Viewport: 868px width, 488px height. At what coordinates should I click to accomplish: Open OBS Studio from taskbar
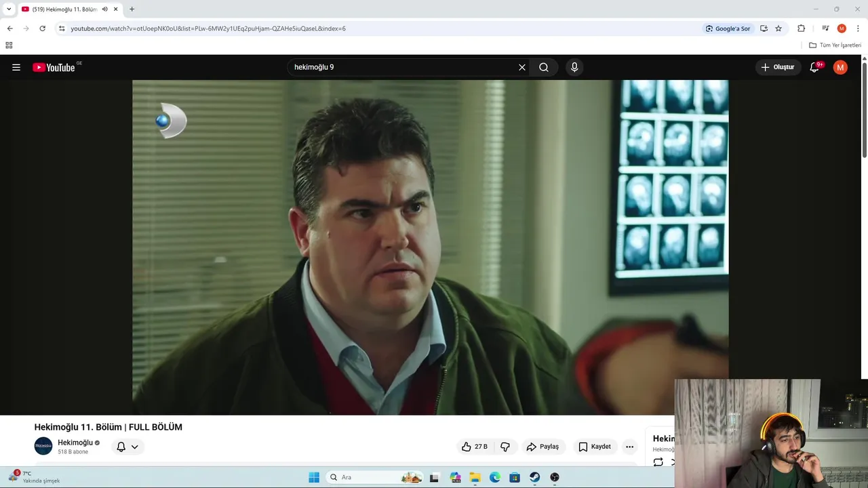555,477
